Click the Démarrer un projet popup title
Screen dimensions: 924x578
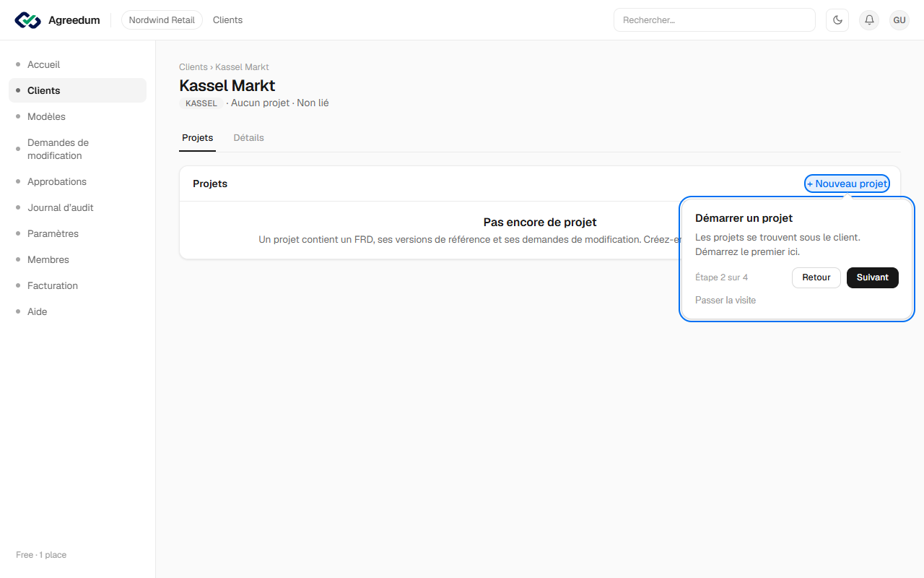744,218
